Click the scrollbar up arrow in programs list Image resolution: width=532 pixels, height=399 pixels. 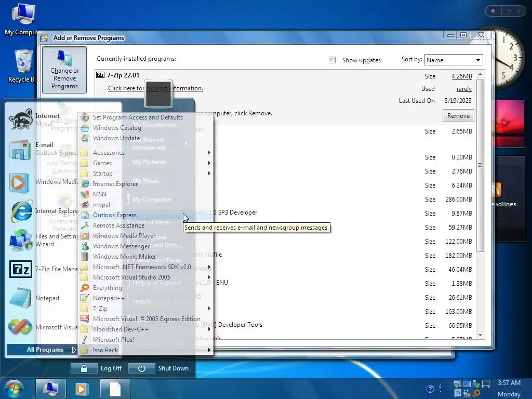480,74
